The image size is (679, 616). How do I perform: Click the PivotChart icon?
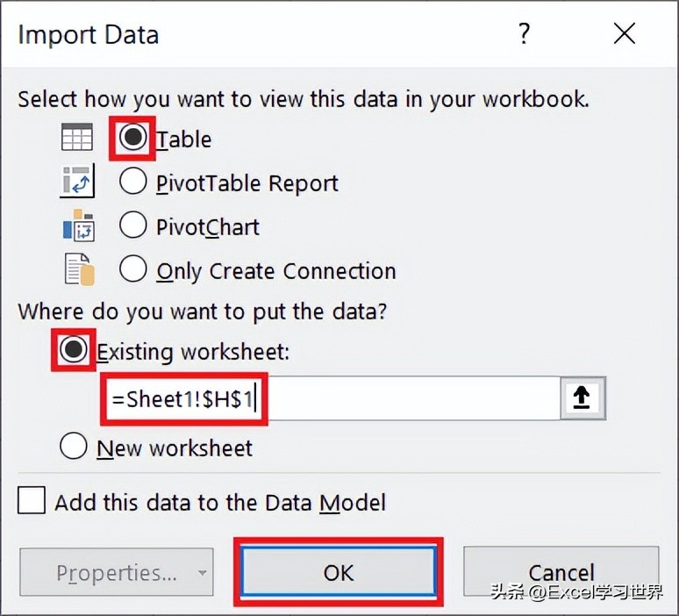(x=78, y=225)
